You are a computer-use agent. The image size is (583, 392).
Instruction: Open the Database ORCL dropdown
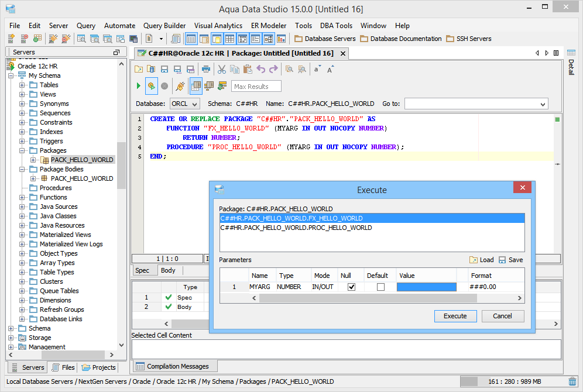pyautogui.click(x=185, y=104)
